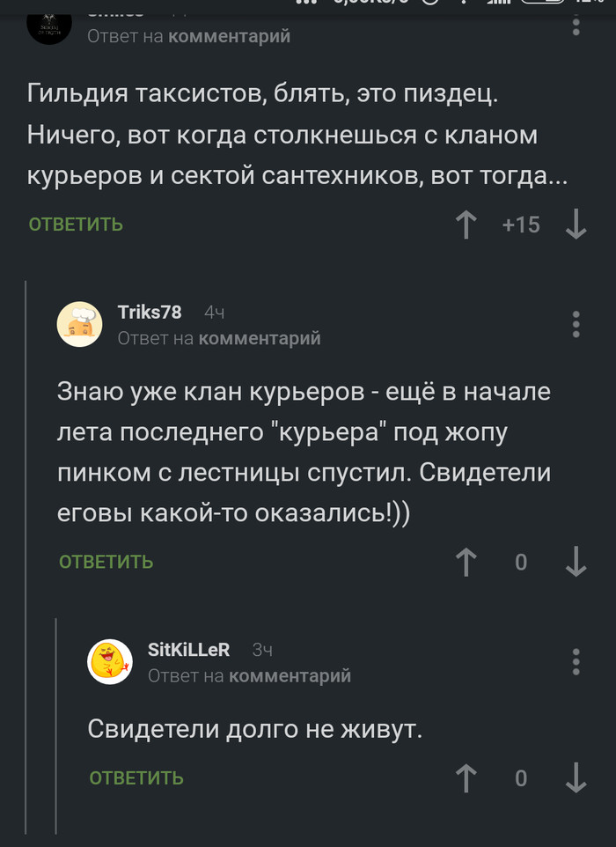The image size is (616, 847).
Task: Open three-dot menu on Triks78's comment
Action: tap(576, 324)
